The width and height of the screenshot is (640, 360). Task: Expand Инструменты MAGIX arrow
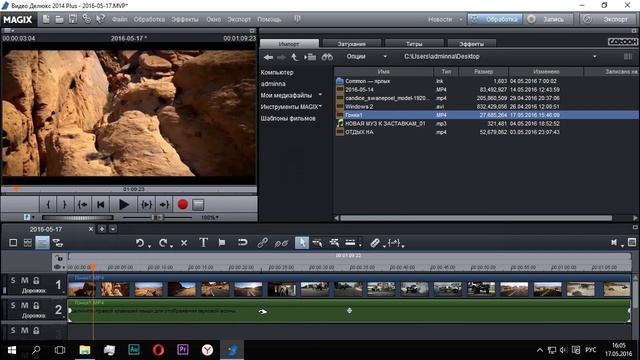point(320,106)
